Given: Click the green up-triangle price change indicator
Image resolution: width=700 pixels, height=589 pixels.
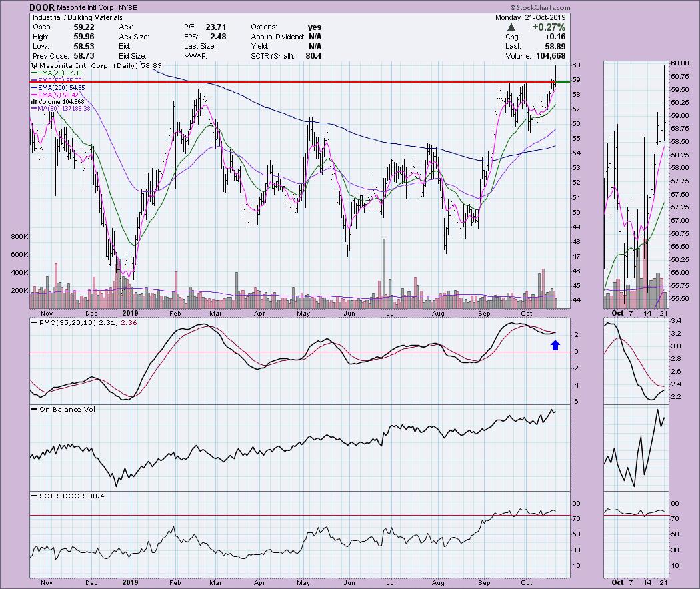Looking at the screenshot, I should pyautogui.click(x=511, y=27).
